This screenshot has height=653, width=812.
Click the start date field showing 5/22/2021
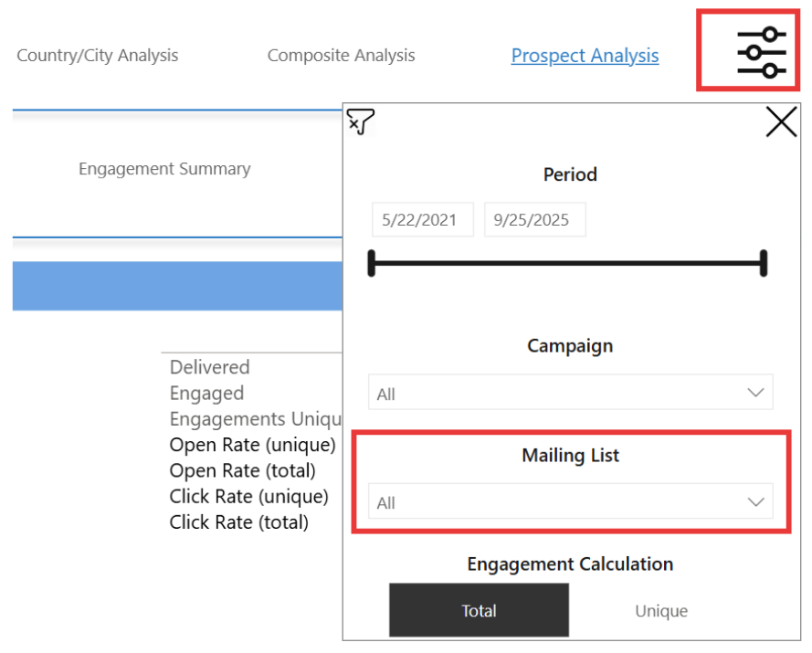click(422, 219)
